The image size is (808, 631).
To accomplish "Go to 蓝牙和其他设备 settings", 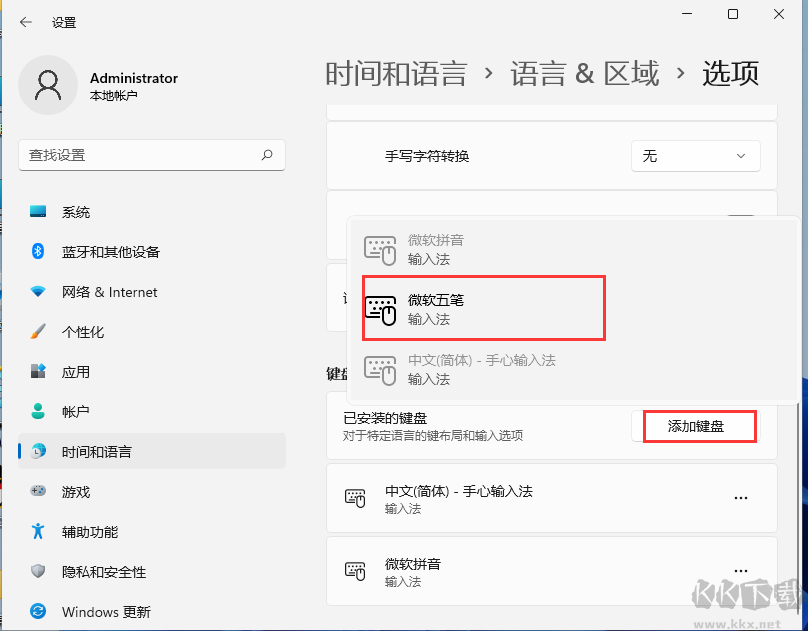I will tap(152, 252).
